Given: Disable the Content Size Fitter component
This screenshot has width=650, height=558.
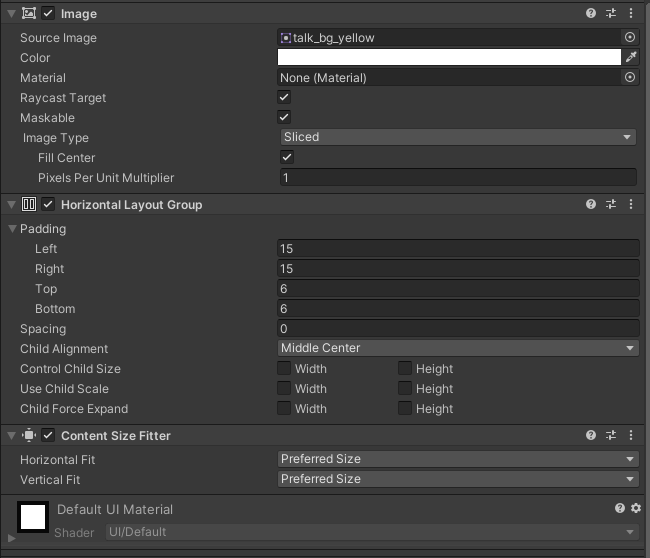Looking at the screenshot, I should [x=48, y=435].
